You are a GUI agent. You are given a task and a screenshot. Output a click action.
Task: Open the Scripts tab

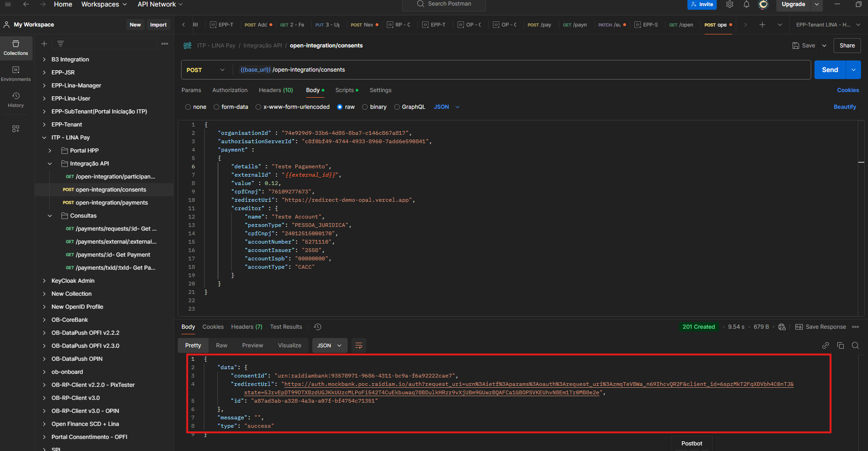click(347, 90)
